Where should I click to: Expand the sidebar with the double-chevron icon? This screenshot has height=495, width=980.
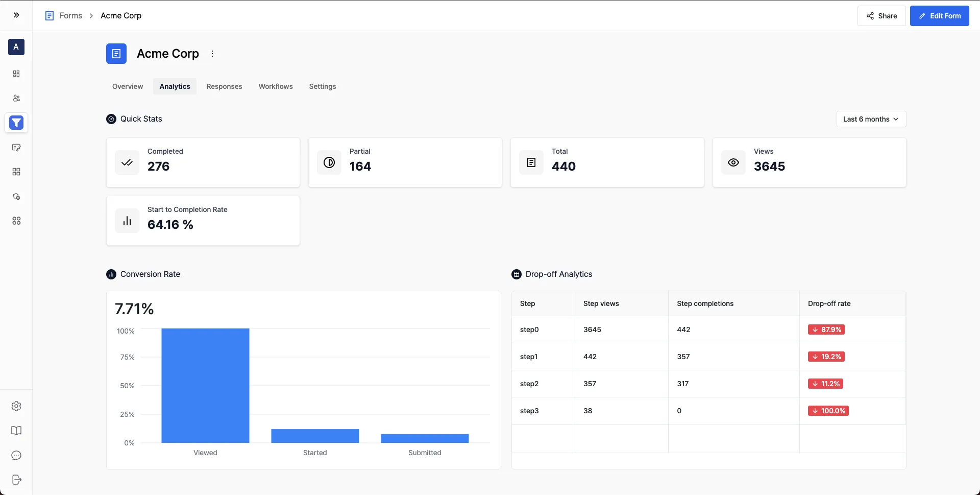click(x=16, y=15)
